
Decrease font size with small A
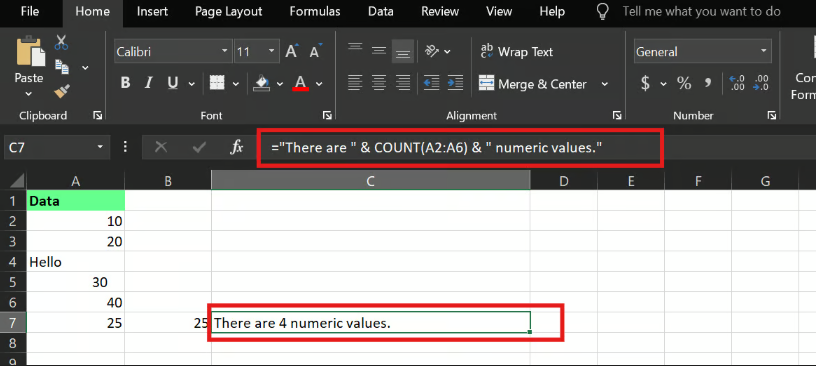pos(315,51)
